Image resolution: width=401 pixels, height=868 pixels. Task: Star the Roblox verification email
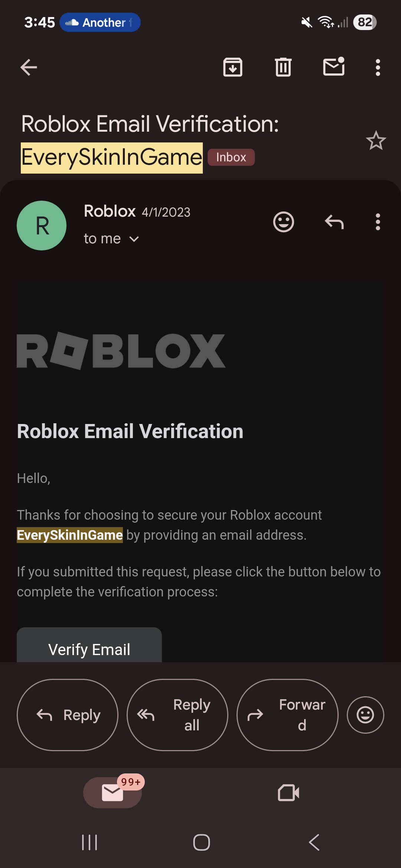pos(376,141)
